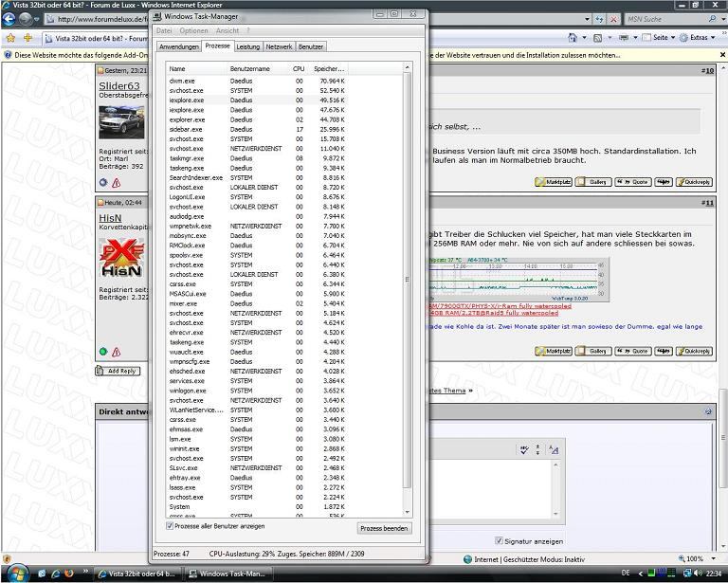Switch to the Leistung tab

tap(248, 46)
